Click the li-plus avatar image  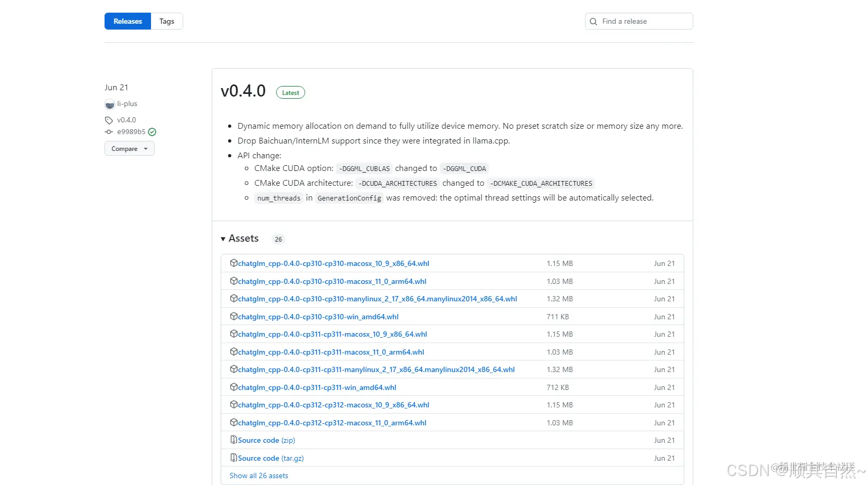[x=109, y=104]
